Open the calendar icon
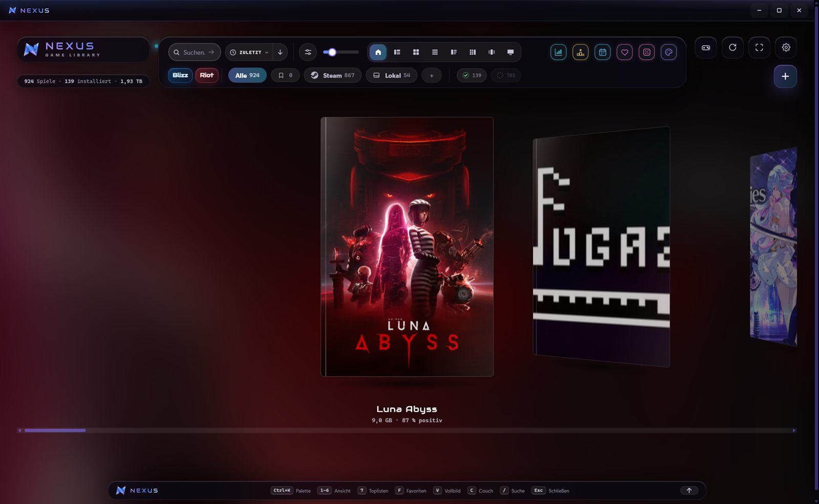The width and height of the screenshot is (819, 504). point(602,52)
